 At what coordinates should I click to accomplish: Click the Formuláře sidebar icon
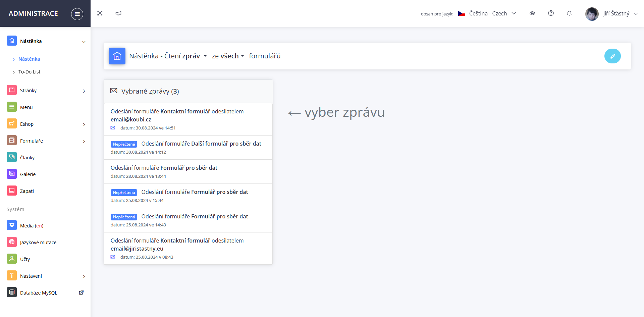click(x=12, y=140)
